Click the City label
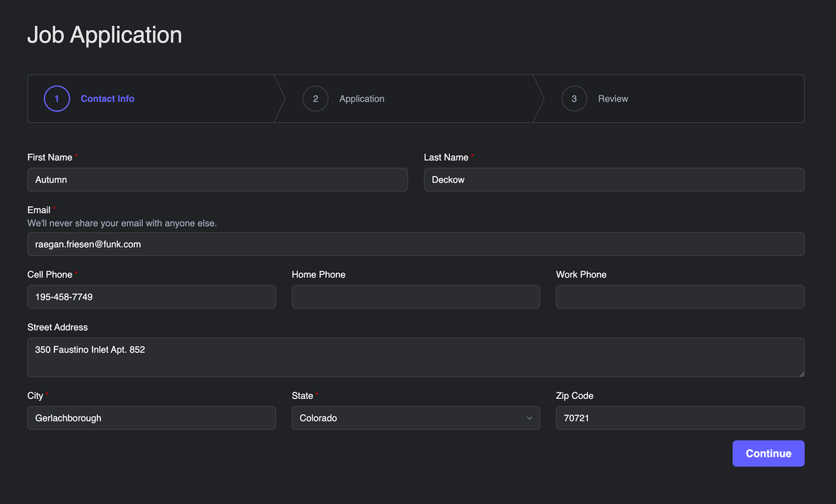This screenshot has width=836, height=504. tap(36, 395)
